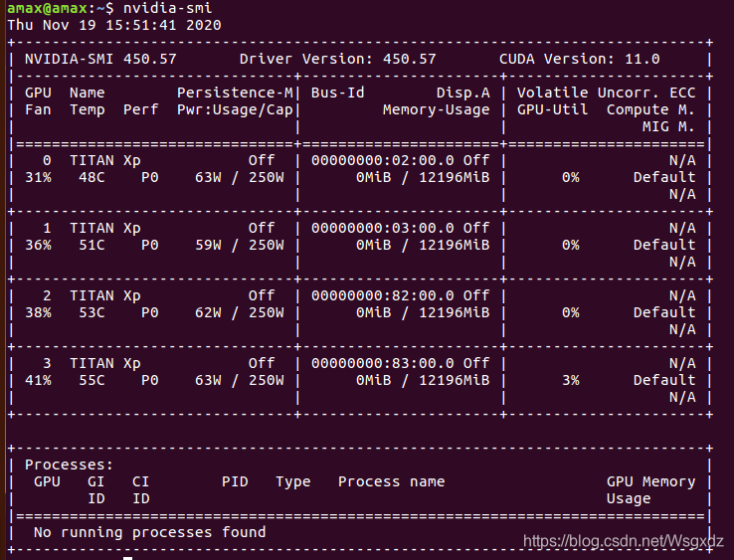Click GPU 2 'Default' compute mode
Viewport: 734px width, 560px height.
664,312
